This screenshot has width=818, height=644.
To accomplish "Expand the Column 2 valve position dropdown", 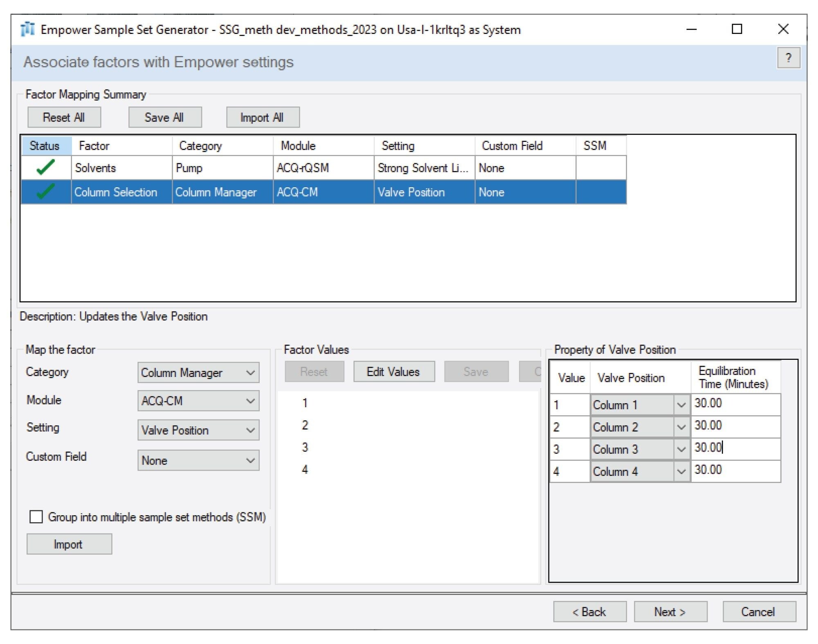I will pyautogui.click(x=681, y=427).
